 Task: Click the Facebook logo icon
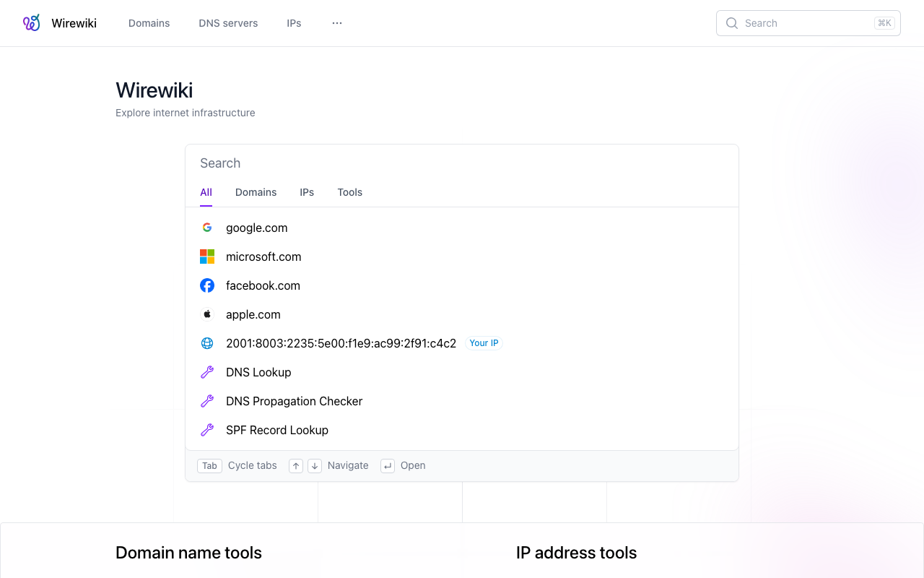(x=207, y=285)
